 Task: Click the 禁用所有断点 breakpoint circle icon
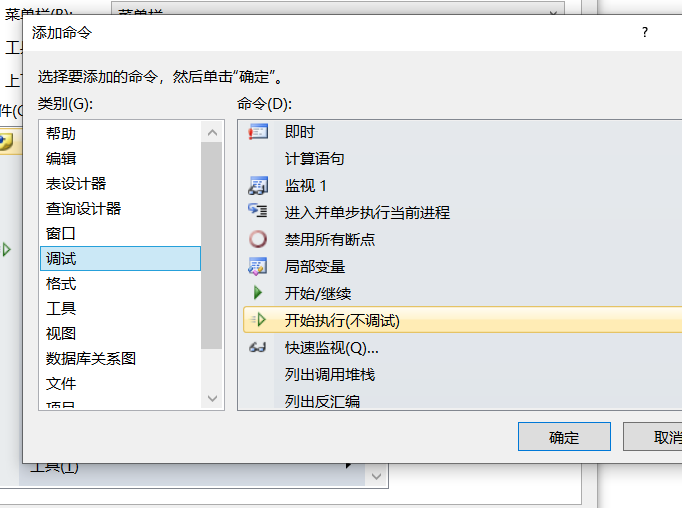258,239
